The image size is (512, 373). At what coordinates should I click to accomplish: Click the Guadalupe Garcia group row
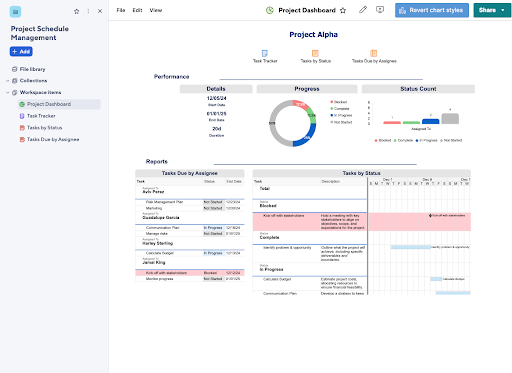[x=190, y=217]
